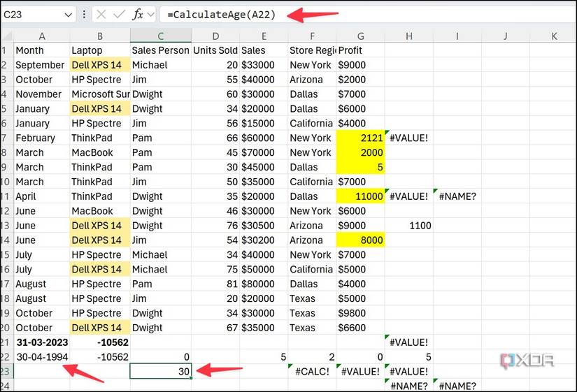Screen dimensions: 577x392
Task: Select the 'MacBook' cell in row 8
Action: [x=100, y=152]
